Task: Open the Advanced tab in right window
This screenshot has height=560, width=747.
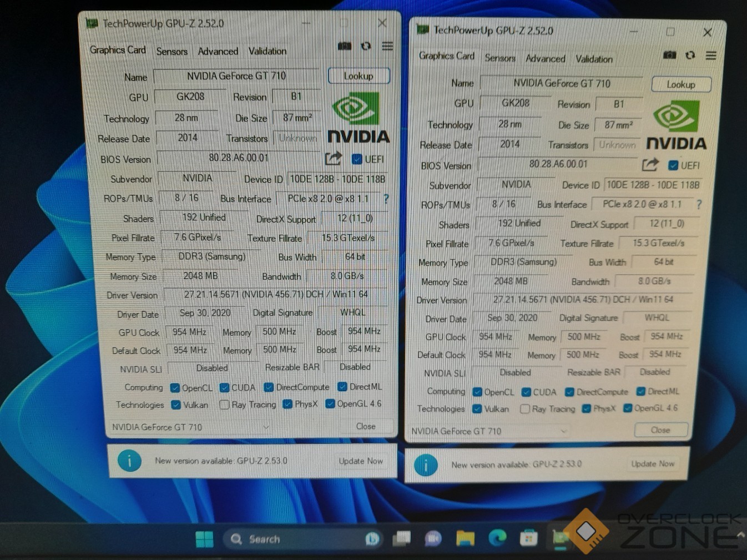Action: 545,58
